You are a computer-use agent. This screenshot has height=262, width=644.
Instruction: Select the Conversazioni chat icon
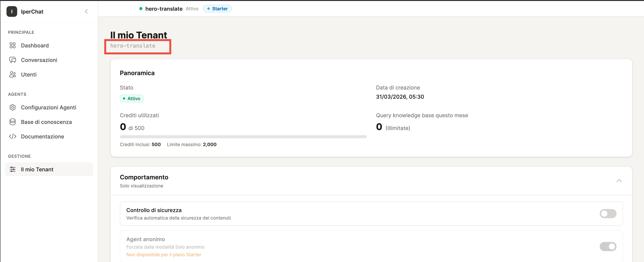coord(13,60)
